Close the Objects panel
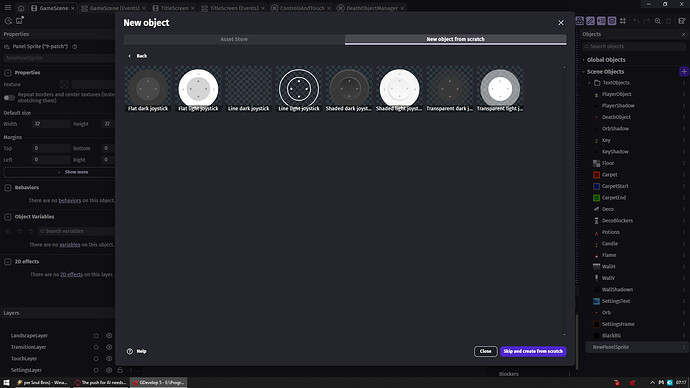The image size is (690, 388). 683,34
